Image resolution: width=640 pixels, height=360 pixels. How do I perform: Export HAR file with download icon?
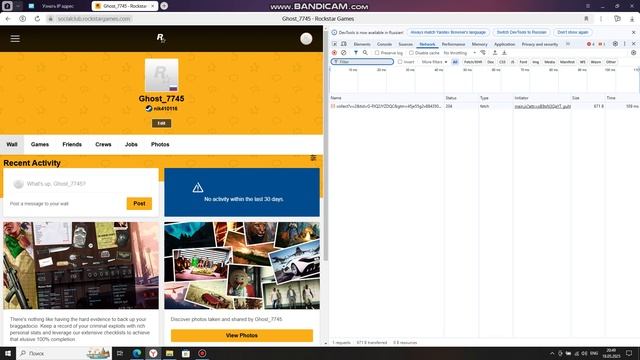pyautogui.click(x=504, y=53)
